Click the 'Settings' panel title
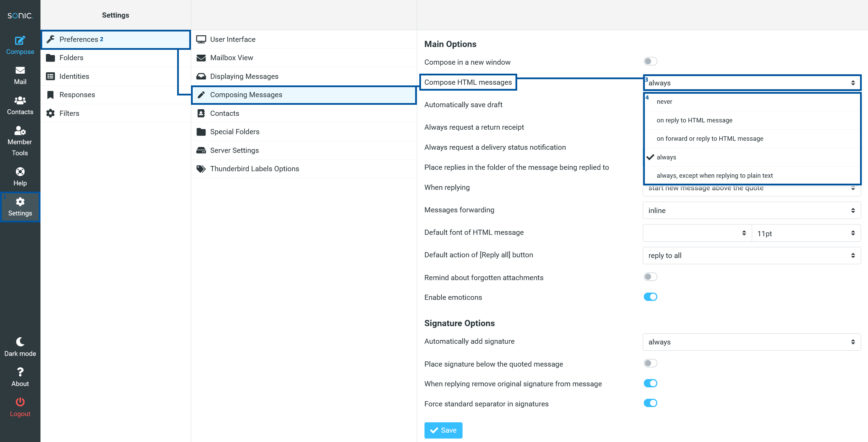This screenshot has height=442, width=868. 116,15
